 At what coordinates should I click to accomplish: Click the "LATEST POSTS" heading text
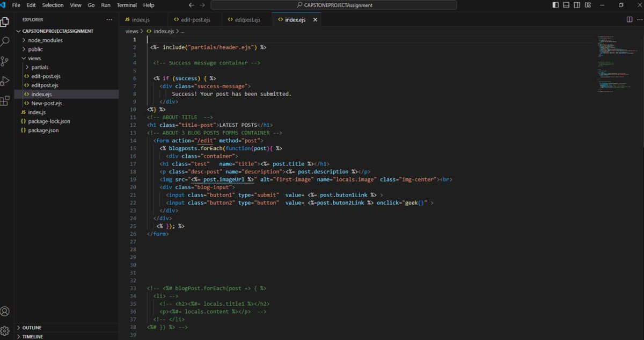[x=238, y=125]
